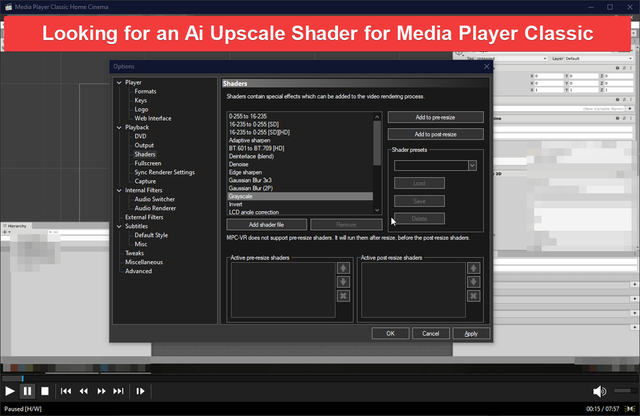Skip to next file icon
Viewport: 640px width, 416px height.
point(118,391)
